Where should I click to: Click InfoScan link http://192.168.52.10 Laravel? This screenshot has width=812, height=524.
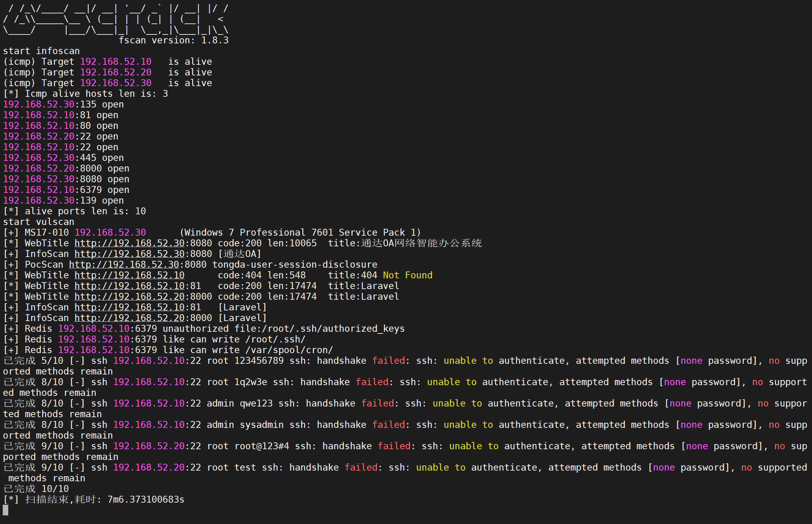click(129, 307)
